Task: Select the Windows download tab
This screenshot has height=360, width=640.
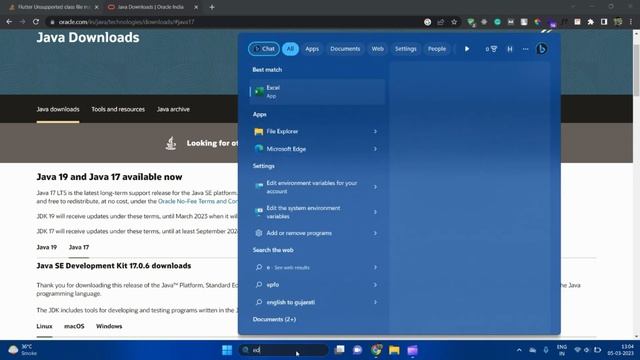Action: [x=109, y=326]
